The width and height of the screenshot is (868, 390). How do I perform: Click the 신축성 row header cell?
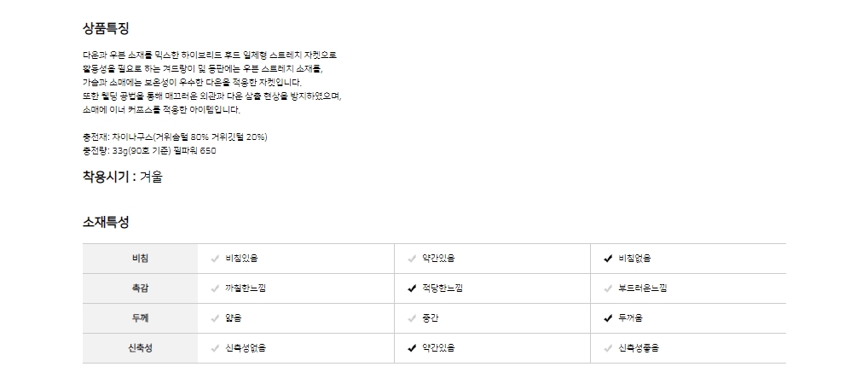(140, 348)
